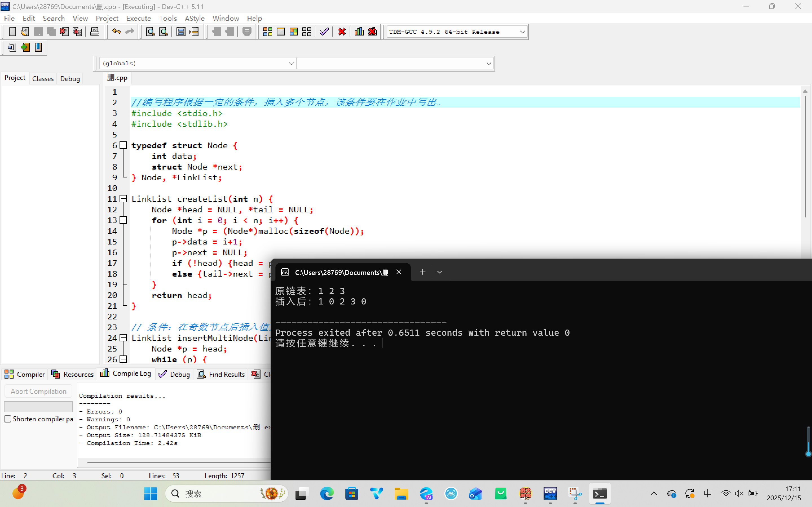Screen dimensions: 812x507
Task: Click the red X stop execution icon
Action: pyautogui.click(x=342, y=32)
